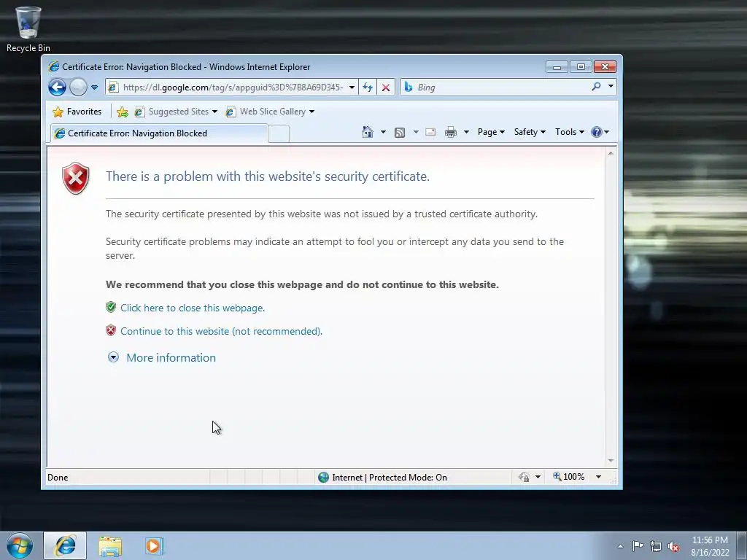Click the search magnifier icon

[x=596, y=87]
